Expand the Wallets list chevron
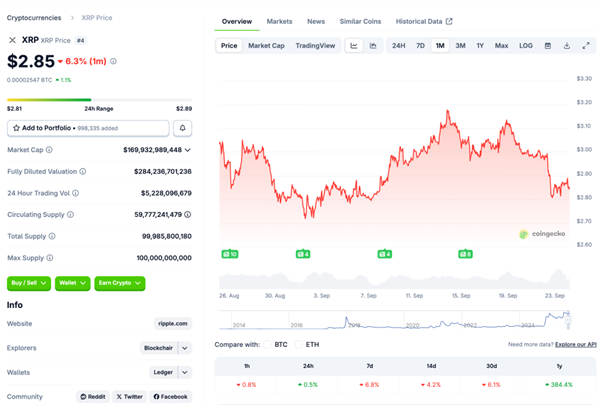 click(185, 372)
